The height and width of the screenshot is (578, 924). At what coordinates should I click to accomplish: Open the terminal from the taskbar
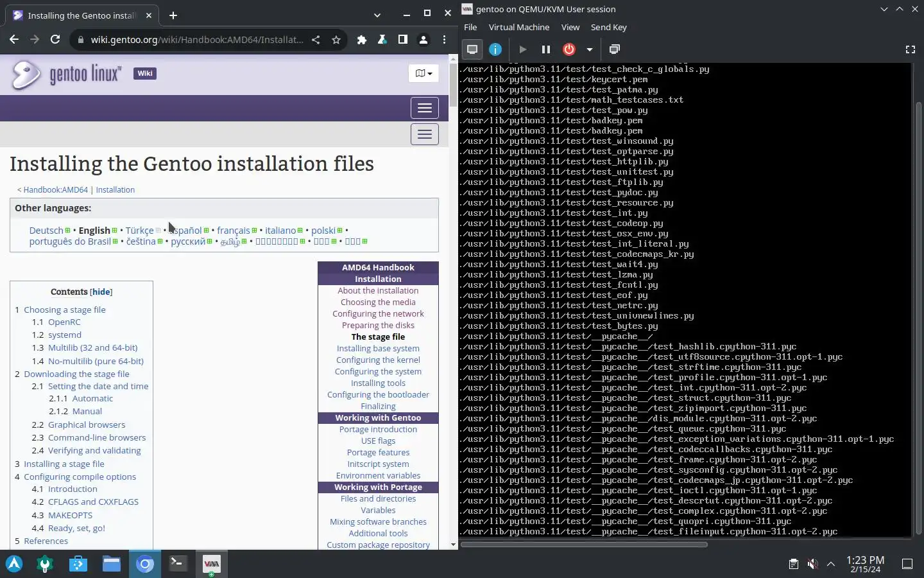[x=178, y=564]
